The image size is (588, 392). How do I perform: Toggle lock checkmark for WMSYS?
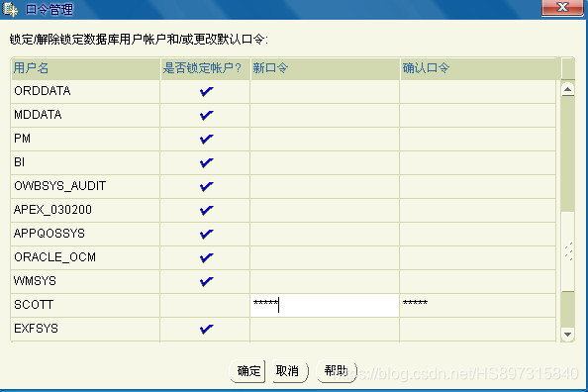[206, 281]
